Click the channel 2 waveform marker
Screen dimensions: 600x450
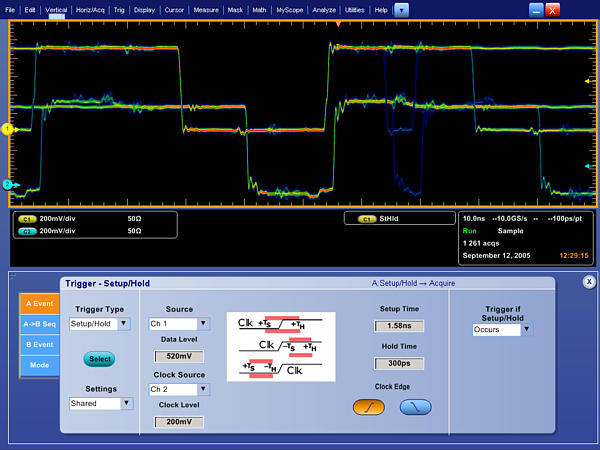7,185
